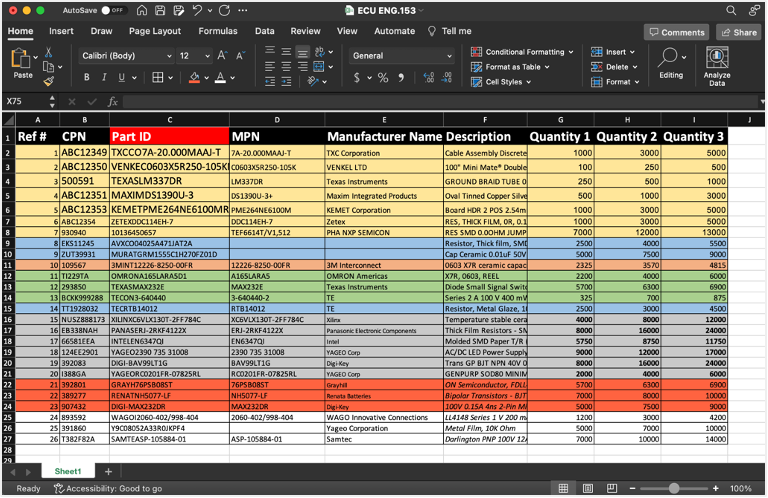Apply Comma Style format
The height and width of the screenshot is (498, 768).
tap(401, 77)
